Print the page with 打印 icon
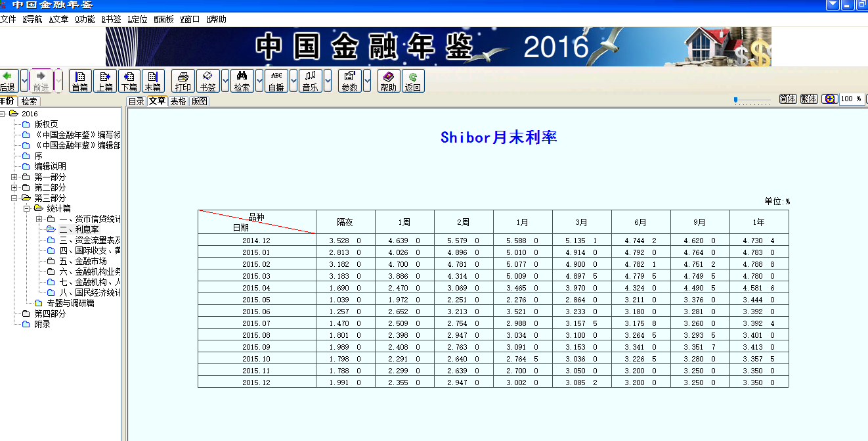 (x=183, y=81)
